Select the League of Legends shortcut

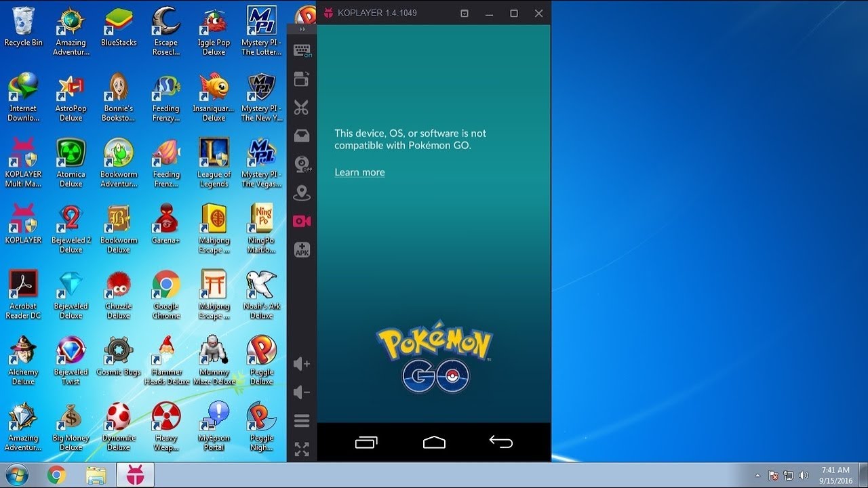[x=214, y=163]
